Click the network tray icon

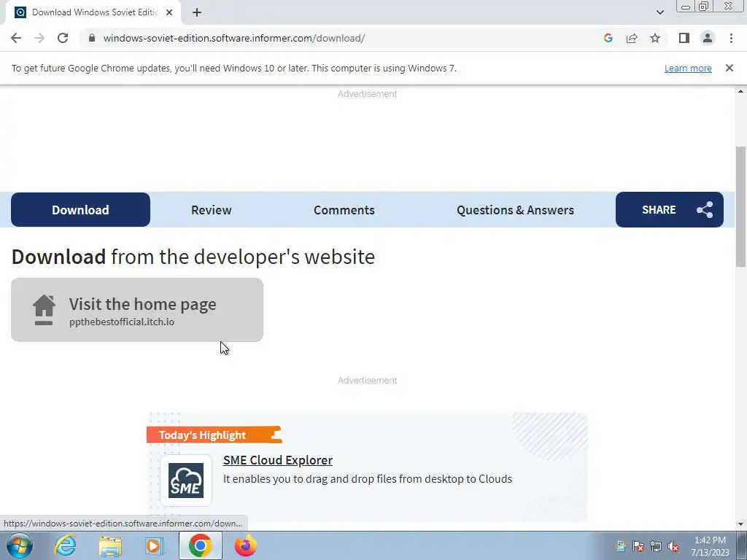coord(656,546)
